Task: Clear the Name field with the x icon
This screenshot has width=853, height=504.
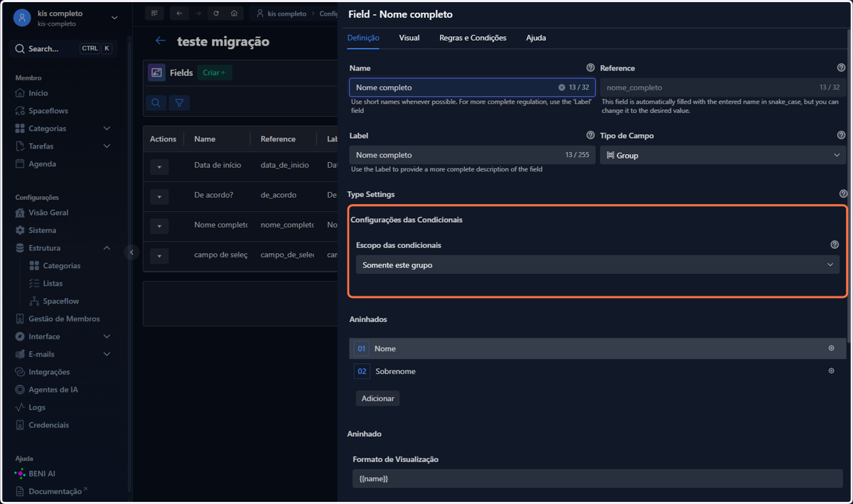Action: click(x=562, y=87)
